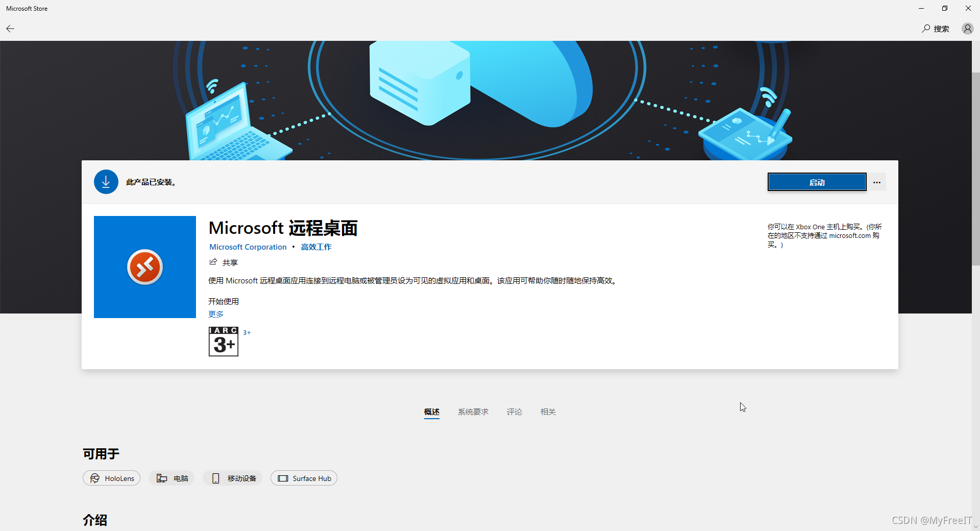Close the Microsoft Store window

pyautogui.click(x=968, y=8)
